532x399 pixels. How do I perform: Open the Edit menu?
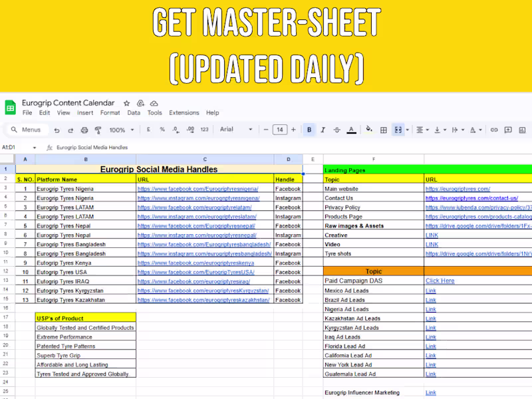[45, 112]
